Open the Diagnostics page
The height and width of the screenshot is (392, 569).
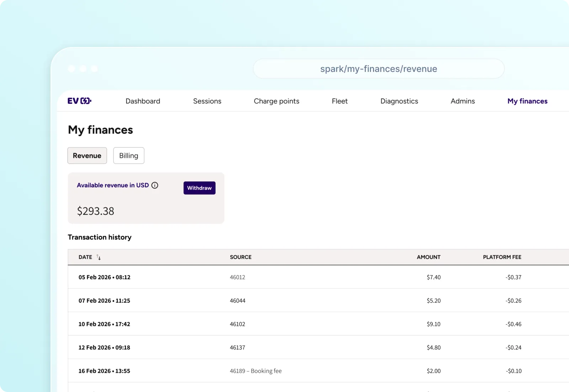pos(399,101)
